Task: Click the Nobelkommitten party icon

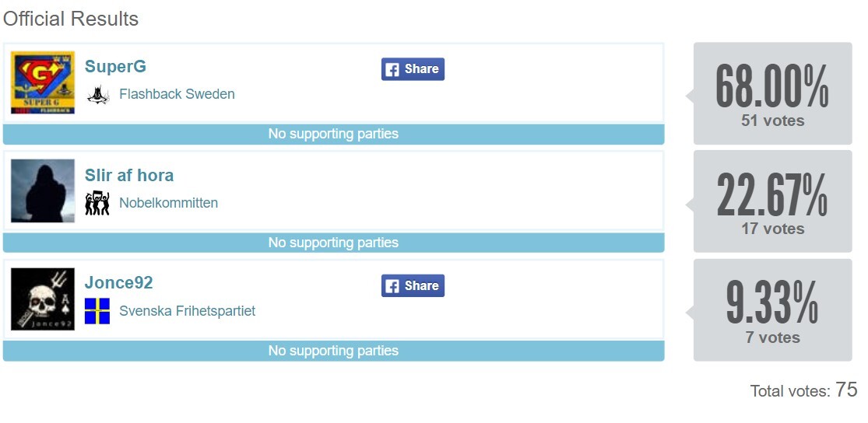Action: (x=97, y=203)
